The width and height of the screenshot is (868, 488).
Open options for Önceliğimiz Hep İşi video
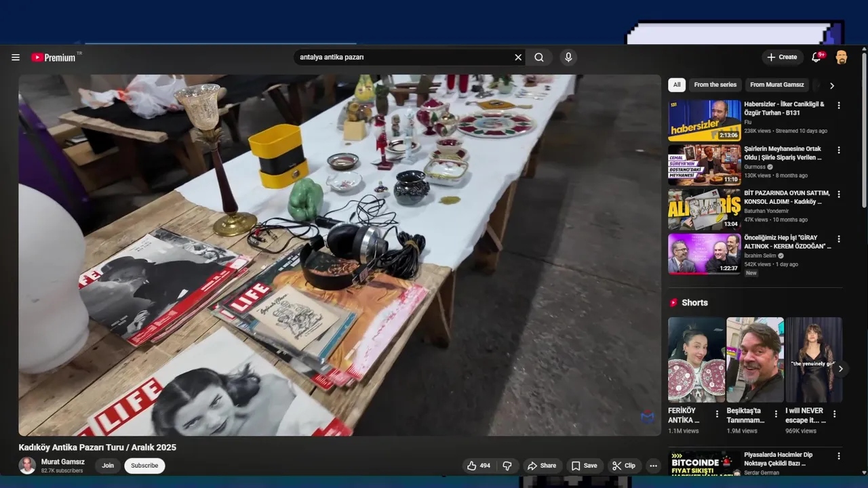point(839,239)
